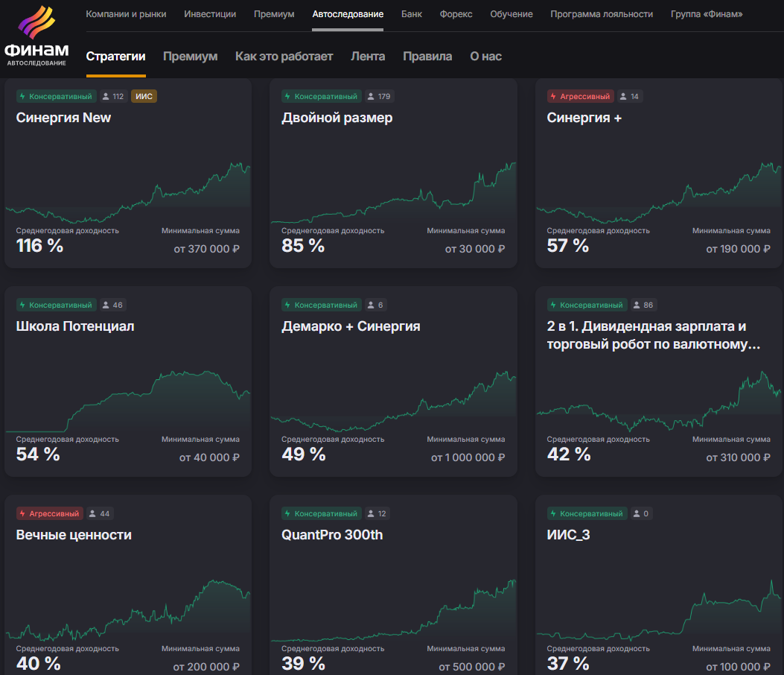Open the Синергия New strategy title
784x675 pixels.
(x=63, y=118)
